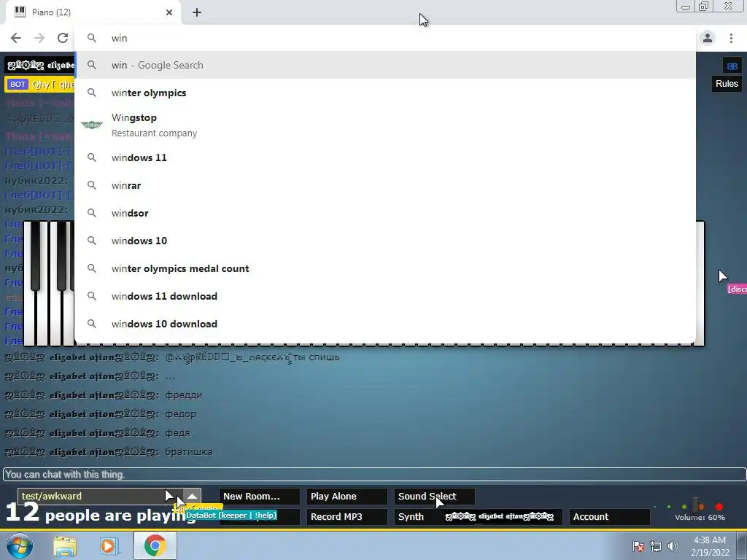Viewport: 747px width, 560px height.
Task: Click the Play Alone button
Action: [347, 496]
